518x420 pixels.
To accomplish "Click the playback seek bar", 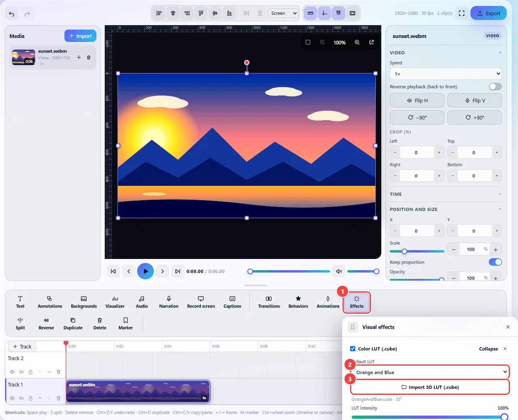I will pyautogui.click(x=289, y=272).
